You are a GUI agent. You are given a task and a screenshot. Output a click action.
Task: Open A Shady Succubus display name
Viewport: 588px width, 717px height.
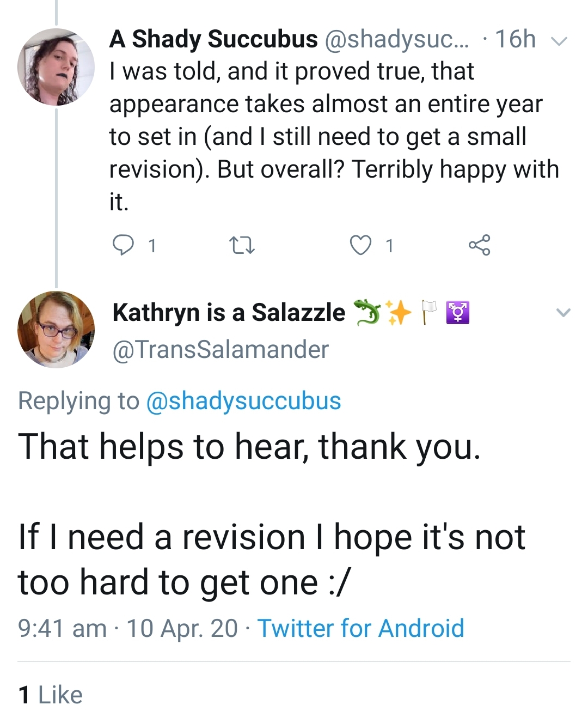click(213, 39)
